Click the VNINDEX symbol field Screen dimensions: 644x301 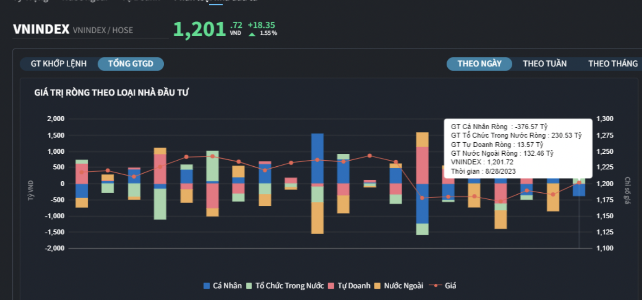[x=41, y=30]
